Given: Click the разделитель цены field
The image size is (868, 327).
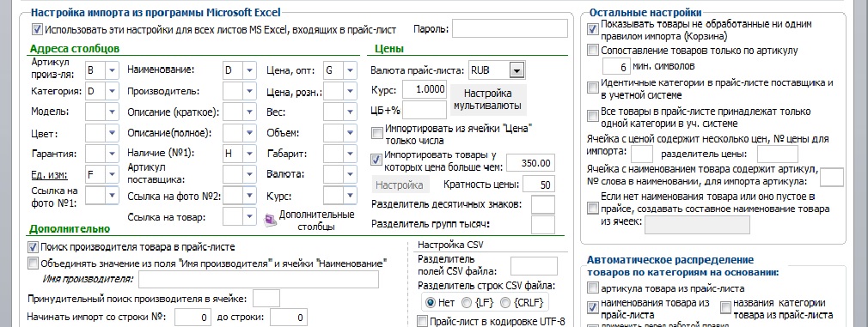Looking at the screenshot, I should pyautogui.click(x=778, y=154).
